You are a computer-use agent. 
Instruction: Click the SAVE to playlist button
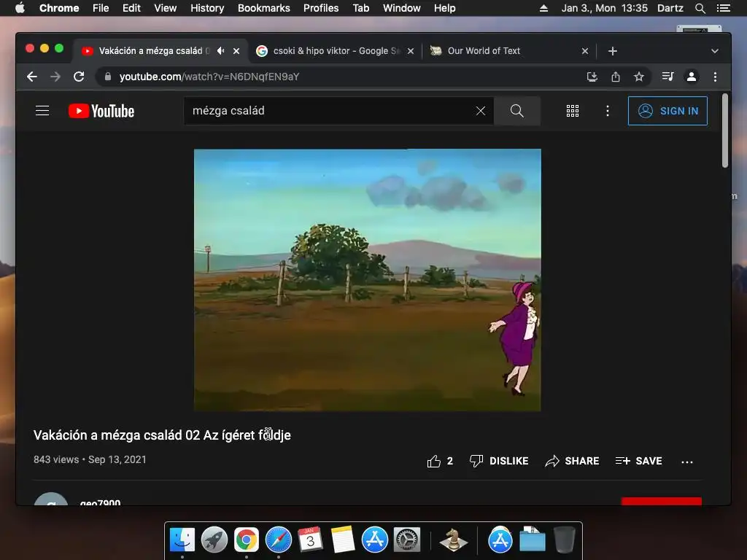(x=638, y=461)
